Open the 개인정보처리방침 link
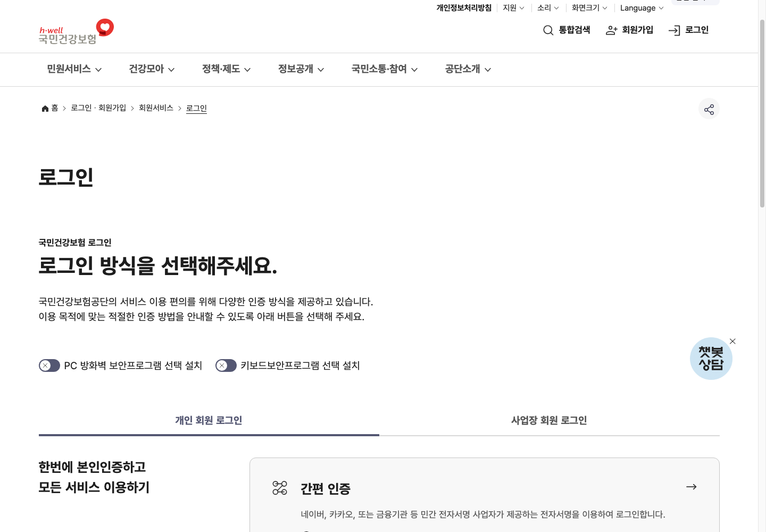This screenshot has width=766, height=532. click(464, 8)
